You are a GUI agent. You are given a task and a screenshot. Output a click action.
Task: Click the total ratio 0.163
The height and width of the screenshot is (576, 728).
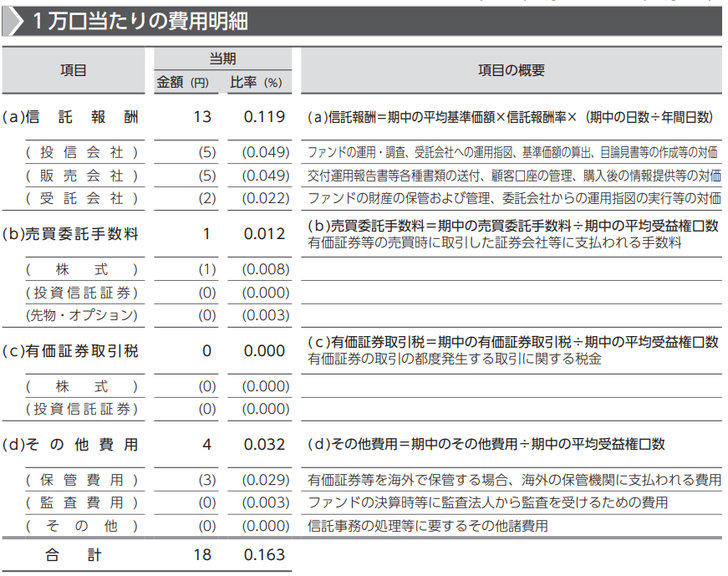click(264, 554)
